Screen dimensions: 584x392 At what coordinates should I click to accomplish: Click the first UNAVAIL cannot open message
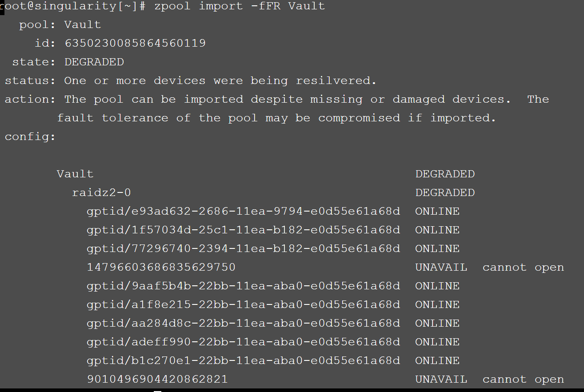(489, 267)
